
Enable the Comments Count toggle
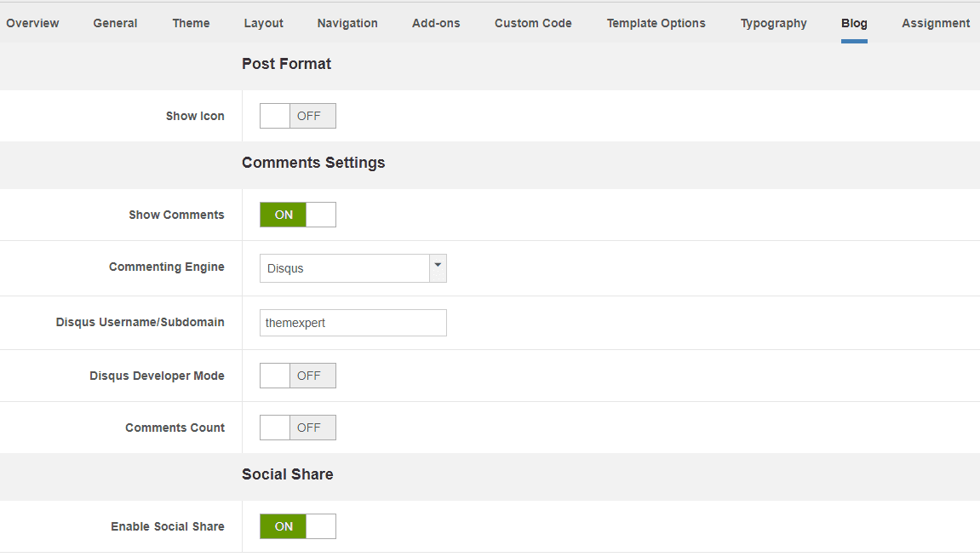(x=297, y=428)
